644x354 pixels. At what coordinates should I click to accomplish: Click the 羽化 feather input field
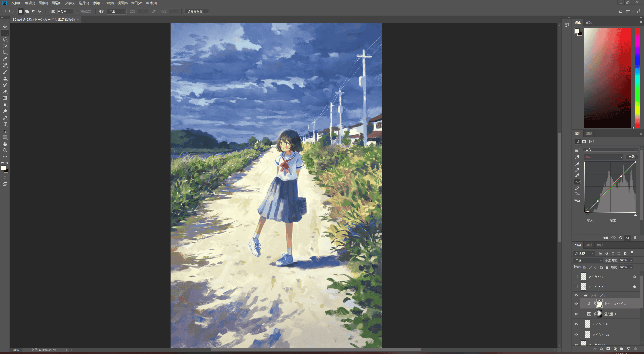coord(65,11)
